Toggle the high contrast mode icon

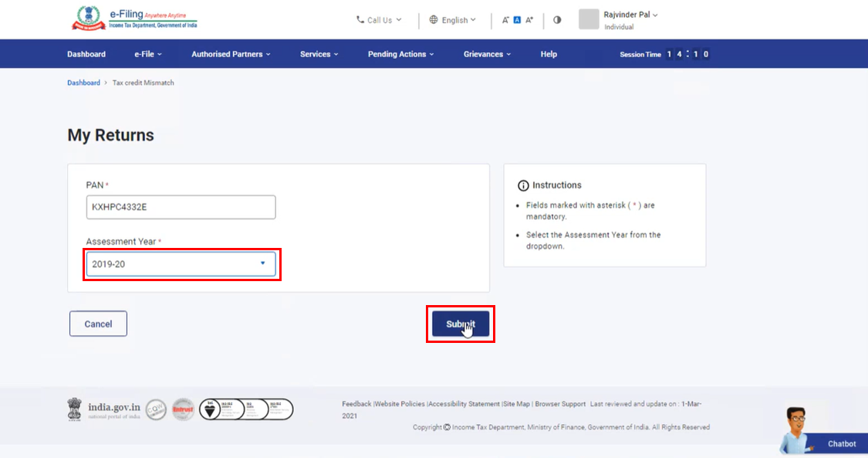pyautogui.click(x=557, y=20)
